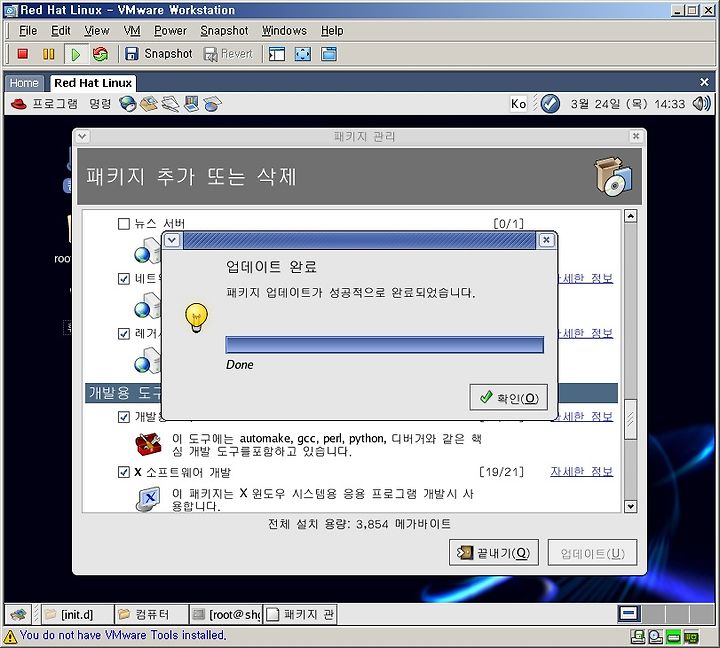Launch the email client panel icon
720x648 pixels.
coord(149,104)
